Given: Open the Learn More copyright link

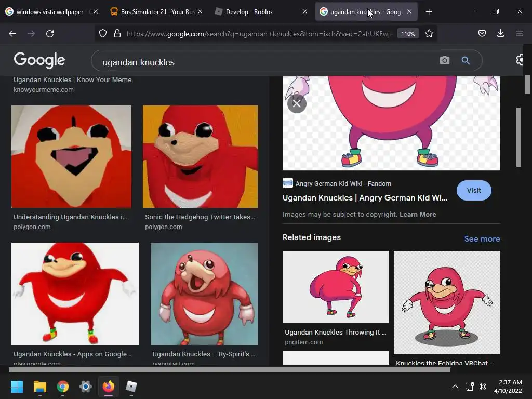Looking at the screenshot, I should (418, 215).
